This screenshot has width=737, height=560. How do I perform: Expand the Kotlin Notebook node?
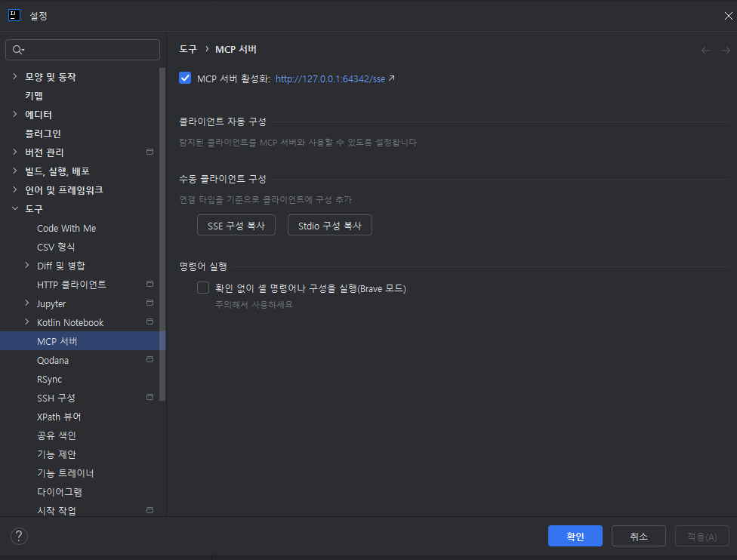[26, 322]
